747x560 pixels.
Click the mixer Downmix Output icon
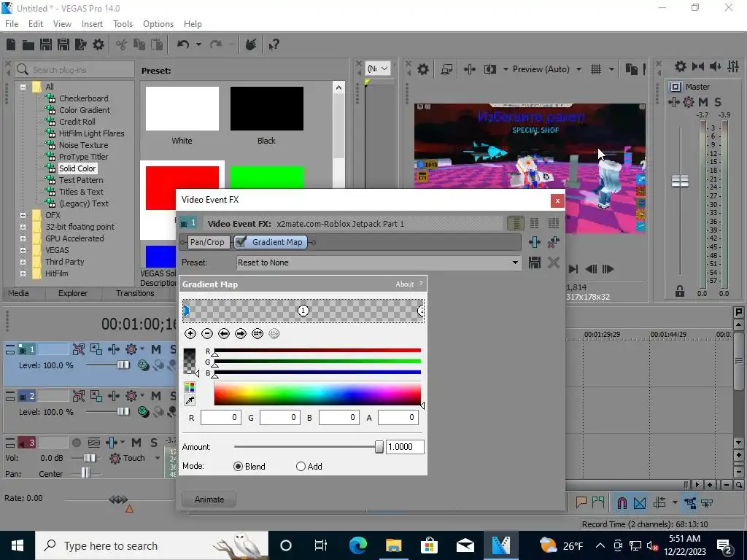pos(698,66)
